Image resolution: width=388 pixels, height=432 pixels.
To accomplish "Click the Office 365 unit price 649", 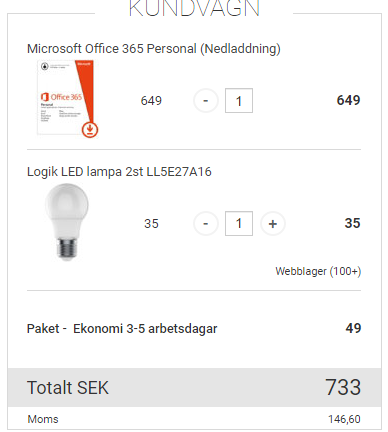I will click(x=151, y=101).
